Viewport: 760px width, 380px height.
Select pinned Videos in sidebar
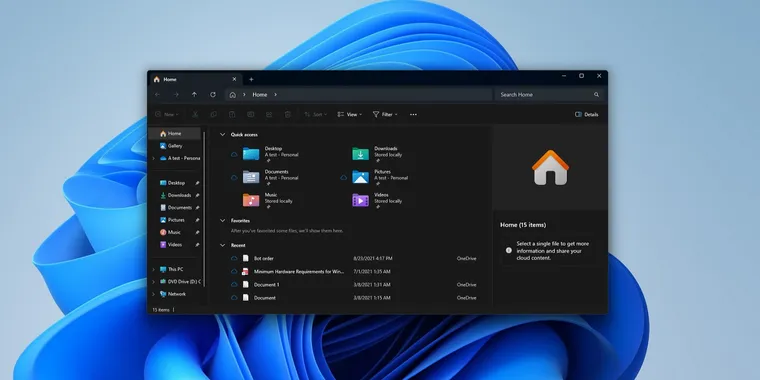(x=174, y=245)
